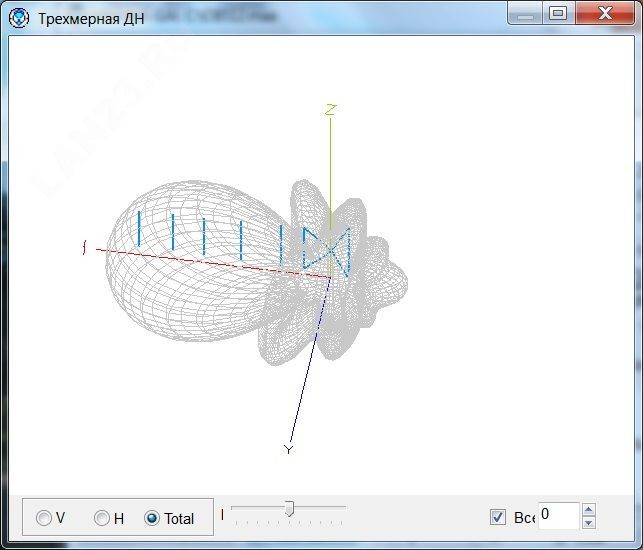Screen dimensions: 643x550
Task: Maximize the Трехмерная ДН window
Action: coord(558,13)
